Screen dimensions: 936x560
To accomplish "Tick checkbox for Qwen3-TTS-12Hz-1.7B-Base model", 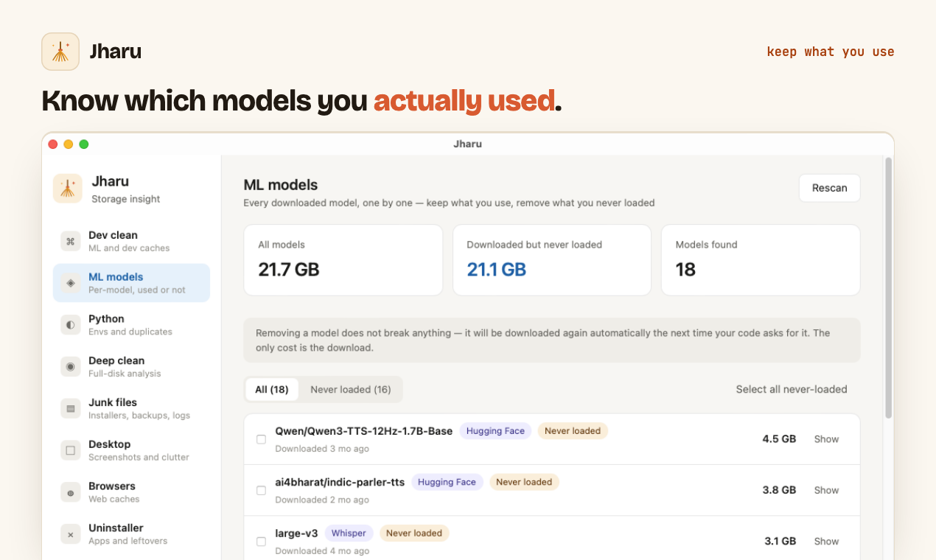I will coord(261,439).
